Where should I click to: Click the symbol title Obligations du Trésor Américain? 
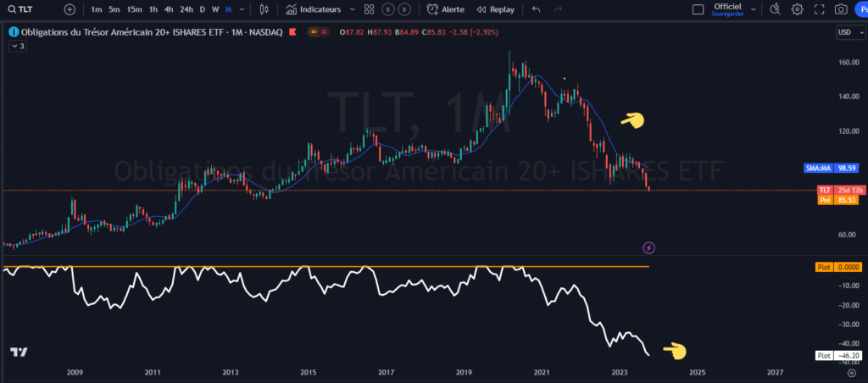click(x=151, y=33)
